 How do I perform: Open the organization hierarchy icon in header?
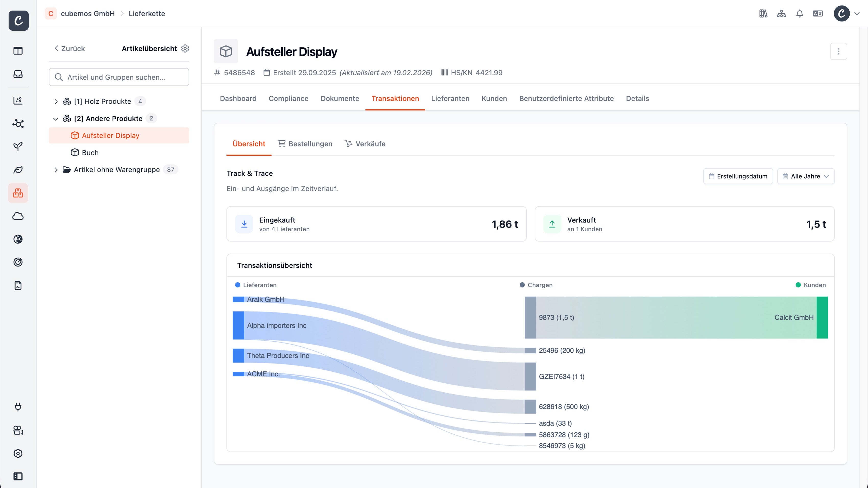pyautogui.click(x=781, y=14)
